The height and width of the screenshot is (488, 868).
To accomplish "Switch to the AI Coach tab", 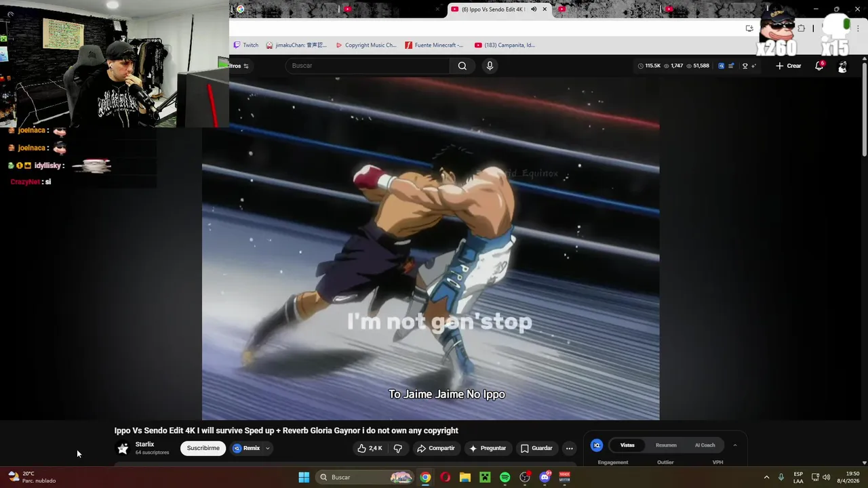I will [705, 445].
